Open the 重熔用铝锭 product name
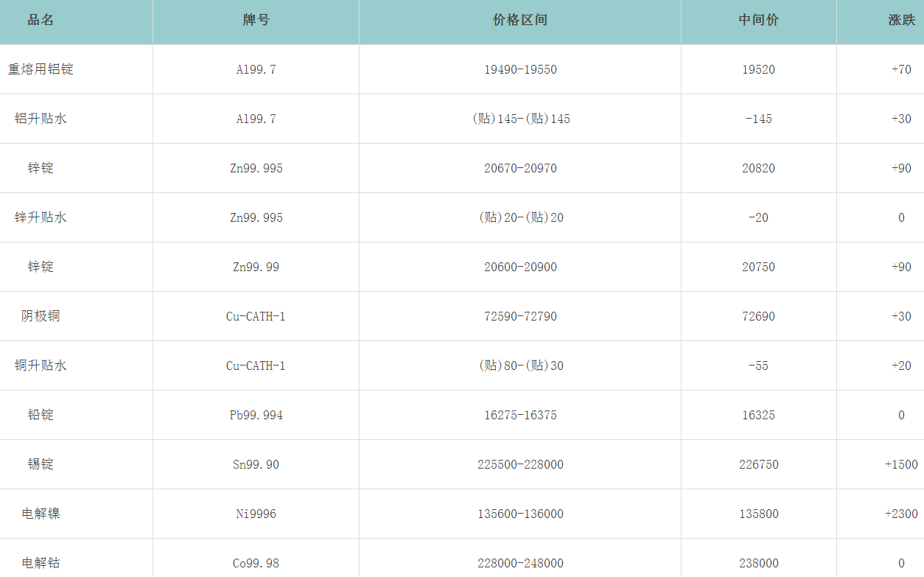This screenshot has width=924, height=577. click(x=41, y=69)
